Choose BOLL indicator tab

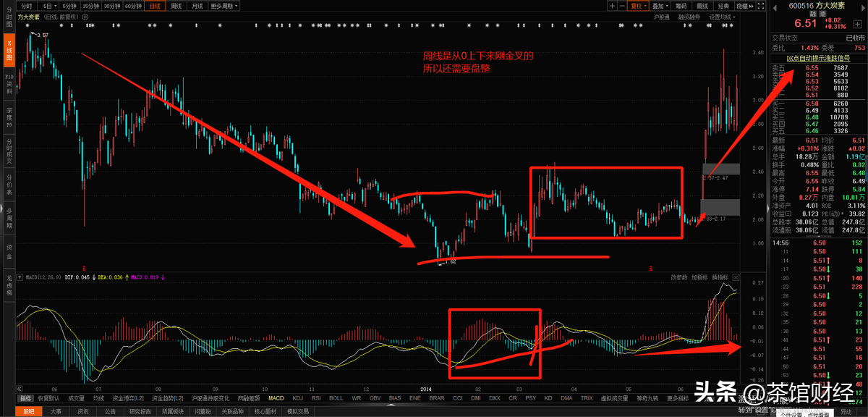click(336, 398)
